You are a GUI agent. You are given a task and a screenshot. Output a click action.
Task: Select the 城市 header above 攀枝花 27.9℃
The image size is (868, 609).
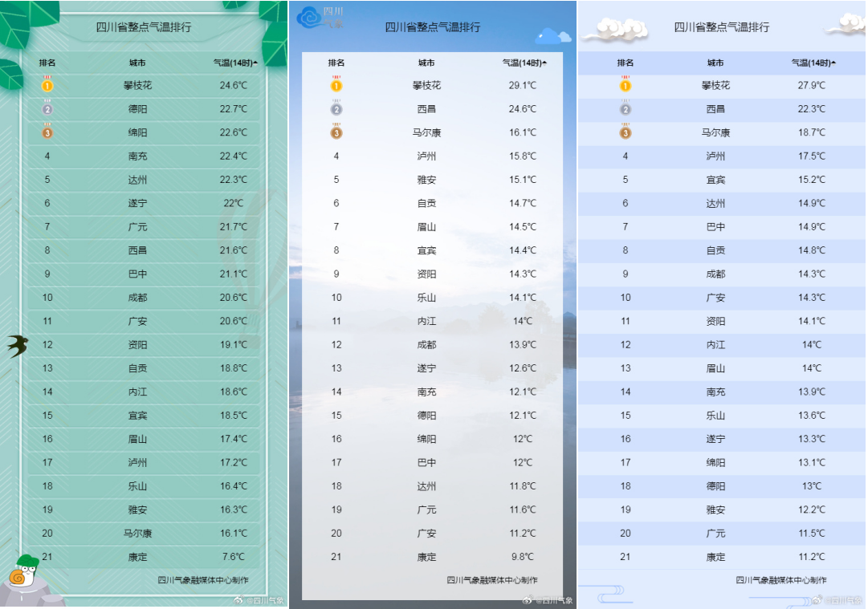tap(715, 63)
